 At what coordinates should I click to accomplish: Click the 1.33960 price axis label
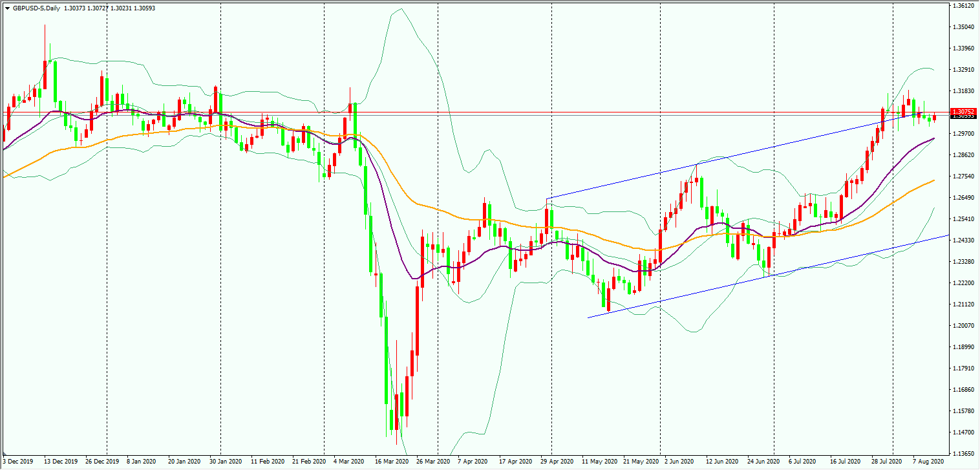coord(963,48)
